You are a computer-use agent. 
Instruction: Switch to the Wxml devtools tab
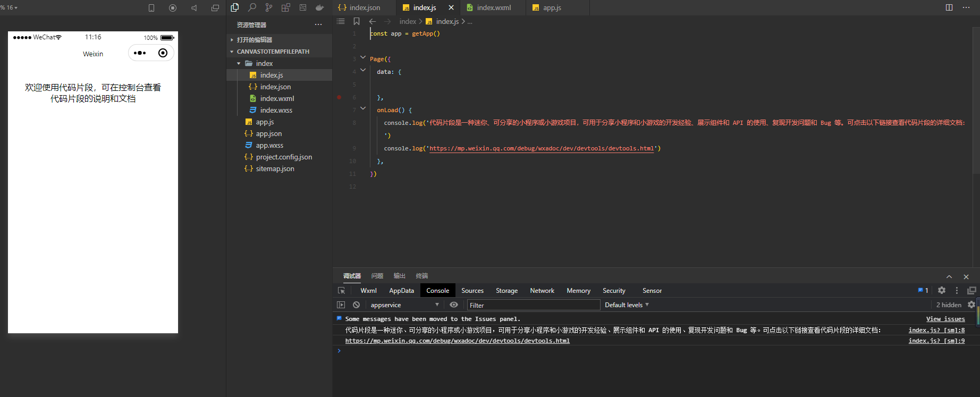click(368, 291)
